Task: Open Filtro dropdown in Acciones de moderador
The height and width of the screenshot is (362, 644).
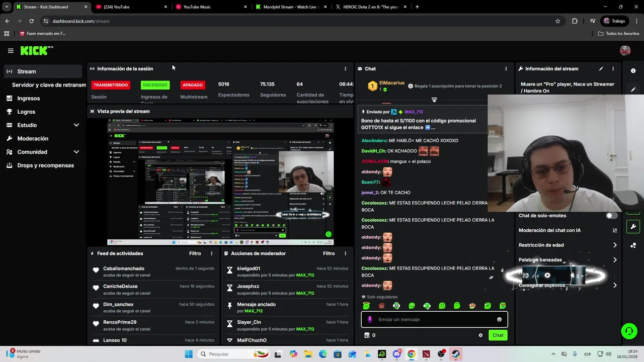Action: 329,253
